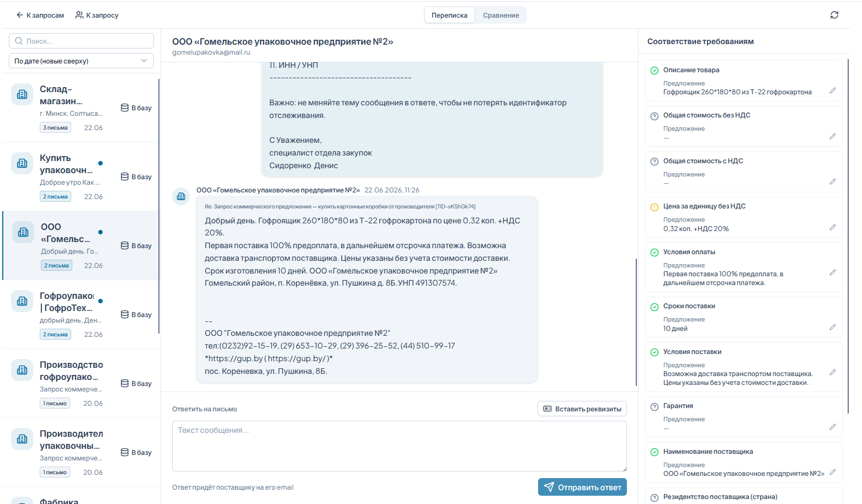Click the gomelupakovka@mail.ru email address
This screenshot has height=504, width=862.
click(x=211, y=52)
